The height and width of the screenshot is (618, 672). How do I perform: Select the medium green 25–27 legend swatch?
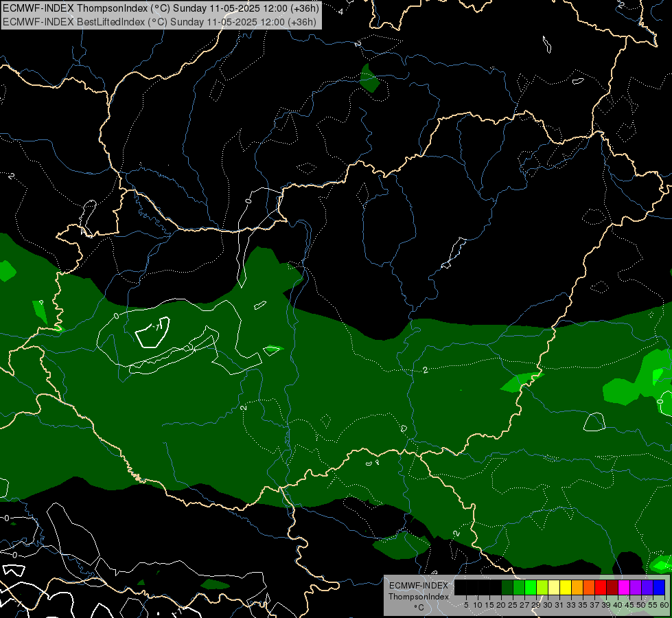tap(519, 588)
